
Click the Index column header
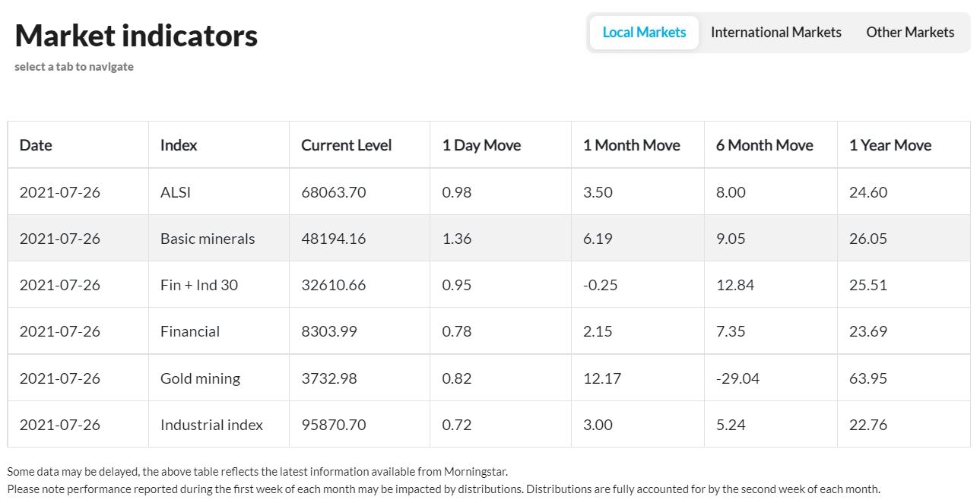coord(219,145)
